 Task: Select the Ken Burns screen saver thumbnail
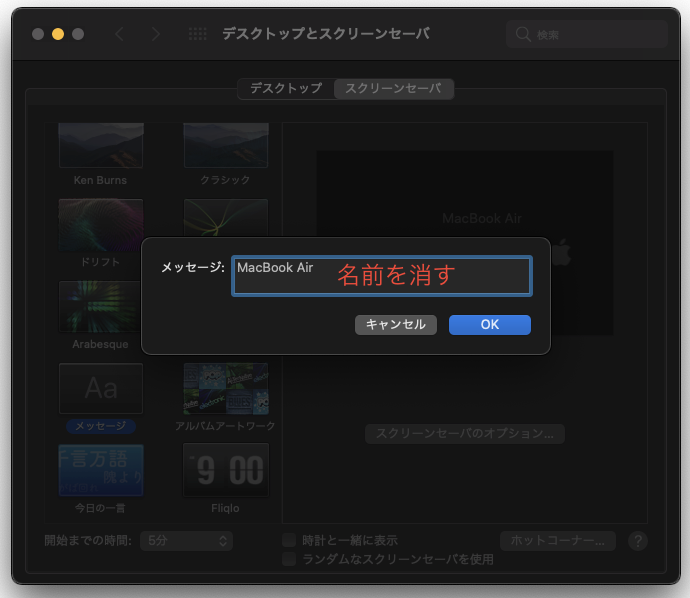click(101, 146)
